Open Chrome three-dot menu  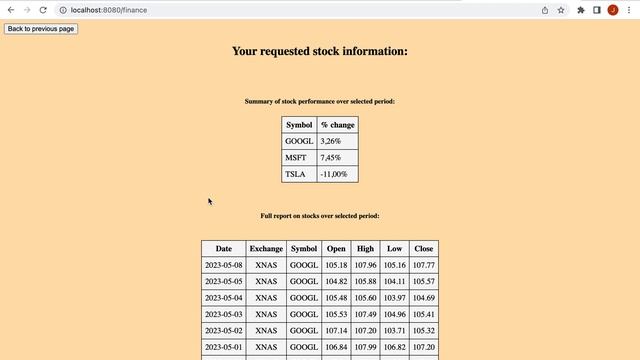629,10
